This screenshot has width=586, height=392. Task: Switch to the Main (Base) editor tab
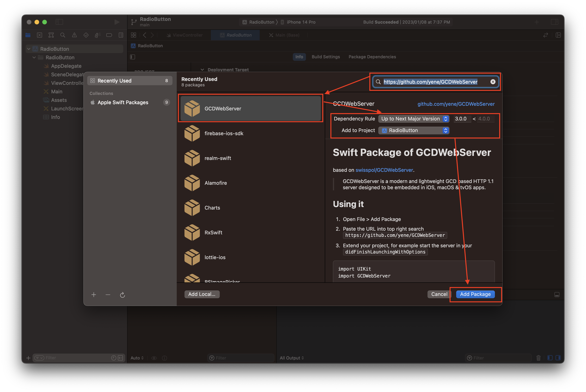click(x=284, y=35)
